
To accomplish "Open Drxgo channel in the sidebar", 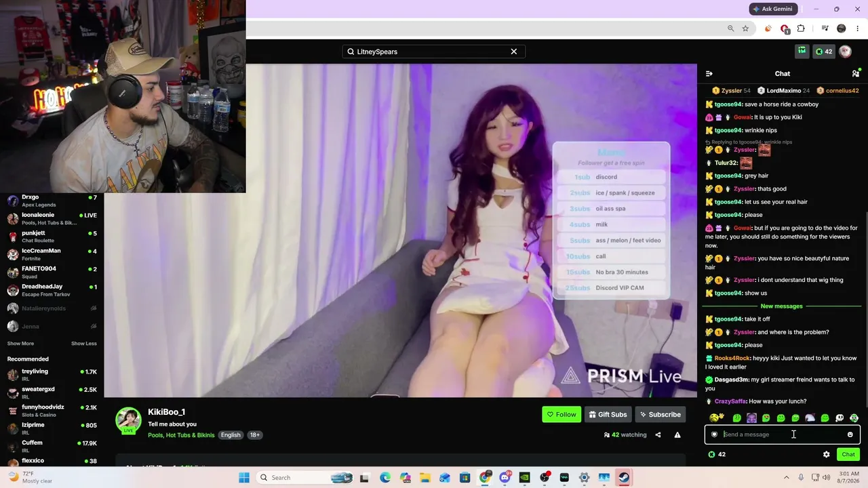I will 52,201.
